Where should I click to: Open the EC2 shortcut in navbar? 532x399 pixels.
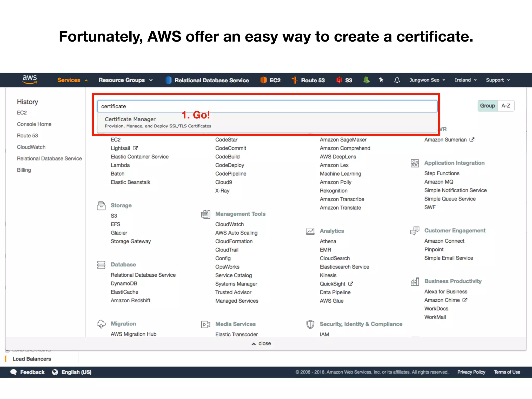click(270, 80)
